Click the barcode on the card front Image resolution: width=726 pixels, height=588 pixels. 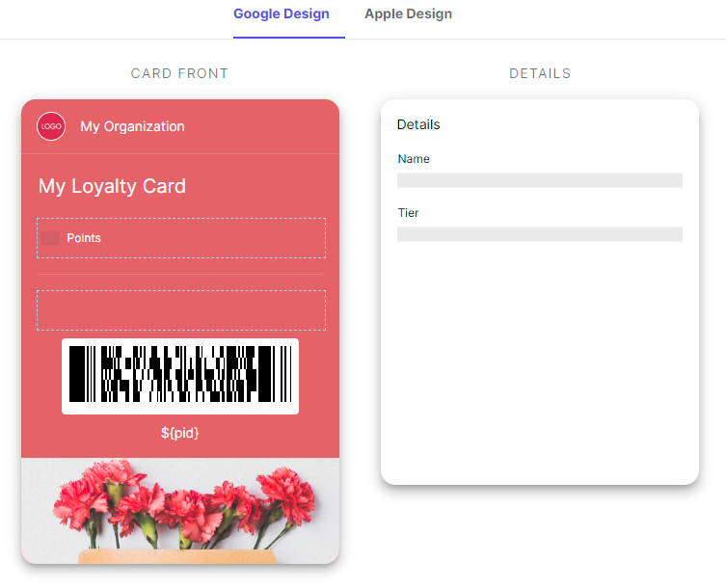click(x=180, y=376)
